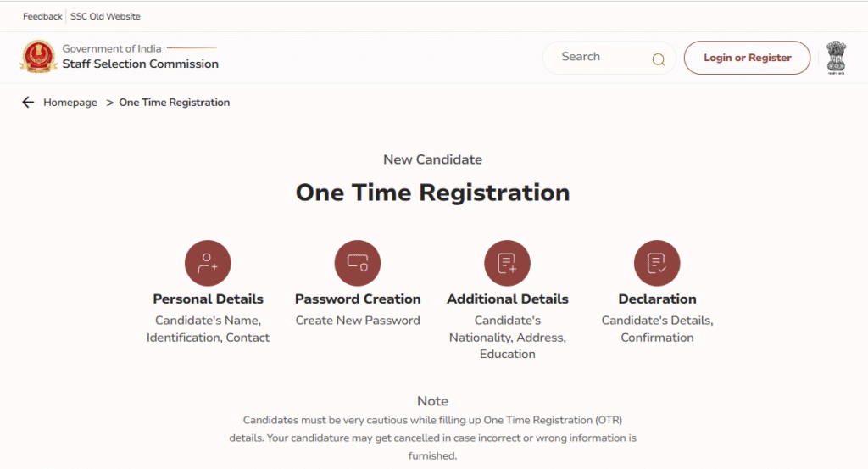The height and width of the screenshot is (469, 868).
Task: Click the Additional Details step icon
Action: coord(507,263)
